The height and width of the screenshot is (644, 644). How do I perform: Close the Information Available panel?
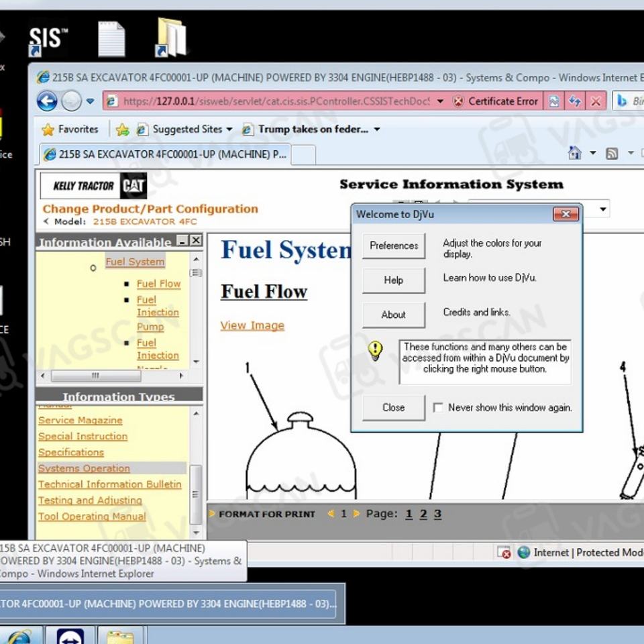click(196, 240)
